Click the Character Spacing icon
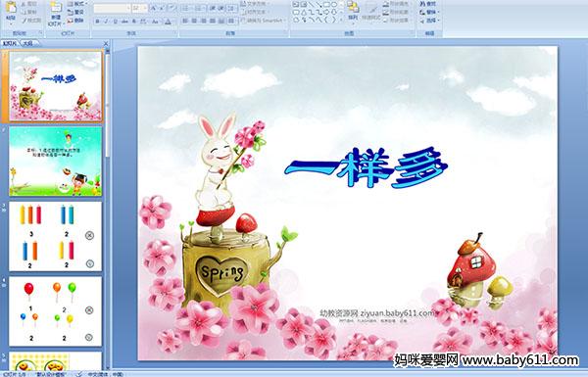Screen dimensions: 588x377 coord(144,22)
